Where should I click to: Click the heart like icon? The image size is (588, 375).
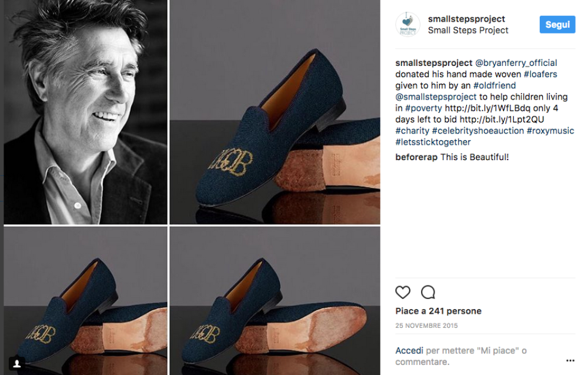click(403, 292)
